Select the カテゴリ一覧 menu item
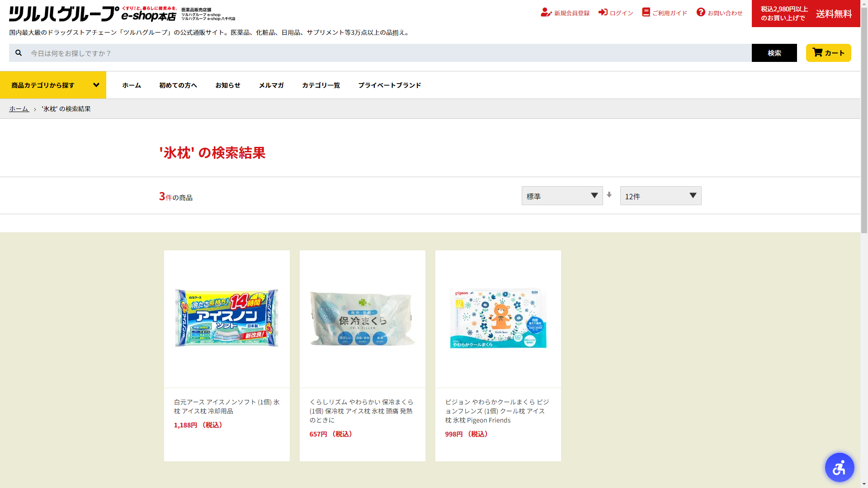This screenshot has width=868, height=488. click(x=321, y=85)
